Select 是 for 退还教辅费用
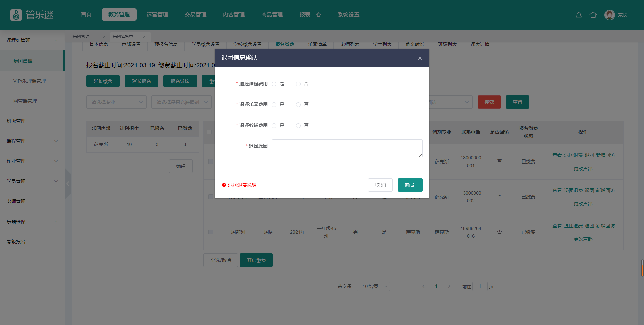Image resolution: width=644 pixels, height=325 pixels. tap(274, 126)
